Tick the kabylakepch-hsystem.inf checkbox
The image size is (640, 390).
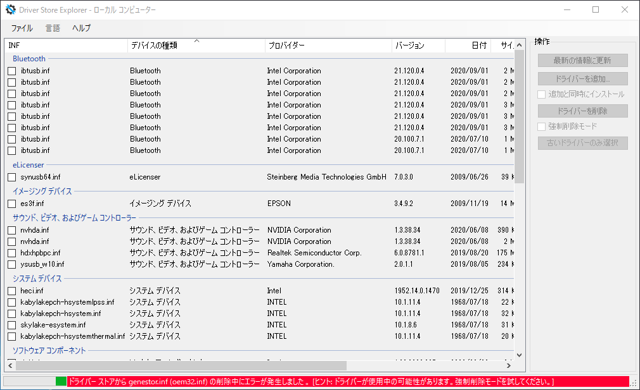click(12, 314)
